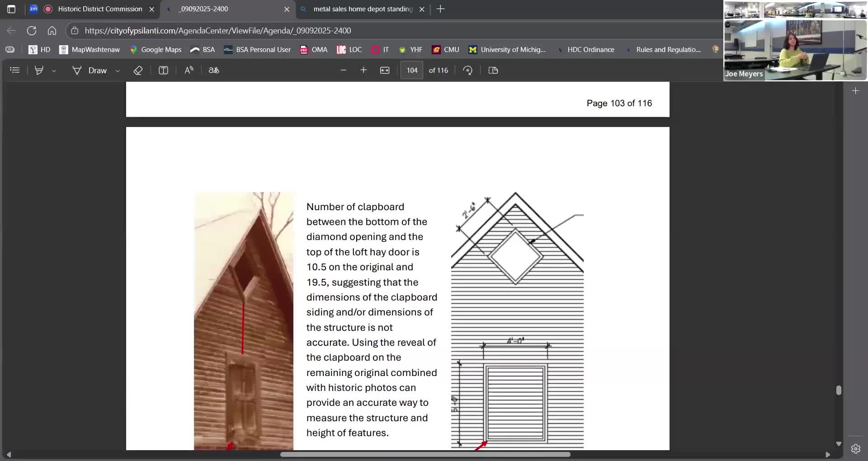Click the Translate icon in PDF toolbar

(213, 70)
